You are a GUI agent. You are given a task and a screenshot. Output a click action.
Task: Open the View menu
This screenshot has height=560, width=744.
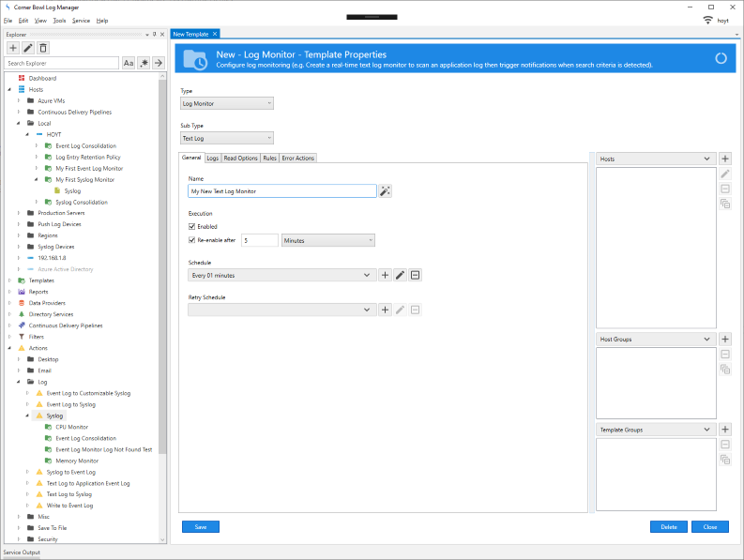[40, 21]
